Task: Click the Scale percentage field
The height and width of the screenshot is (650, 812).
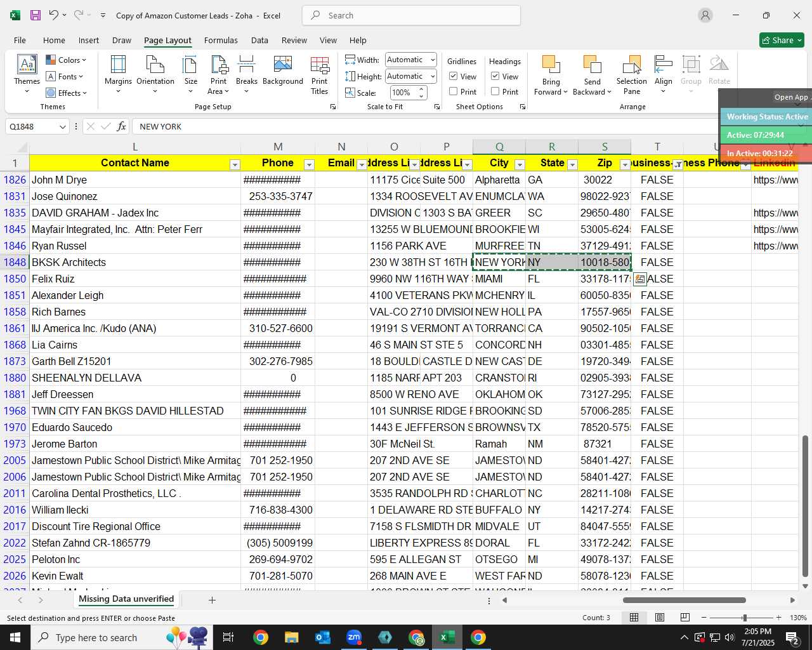Action: tap(402, 93)
